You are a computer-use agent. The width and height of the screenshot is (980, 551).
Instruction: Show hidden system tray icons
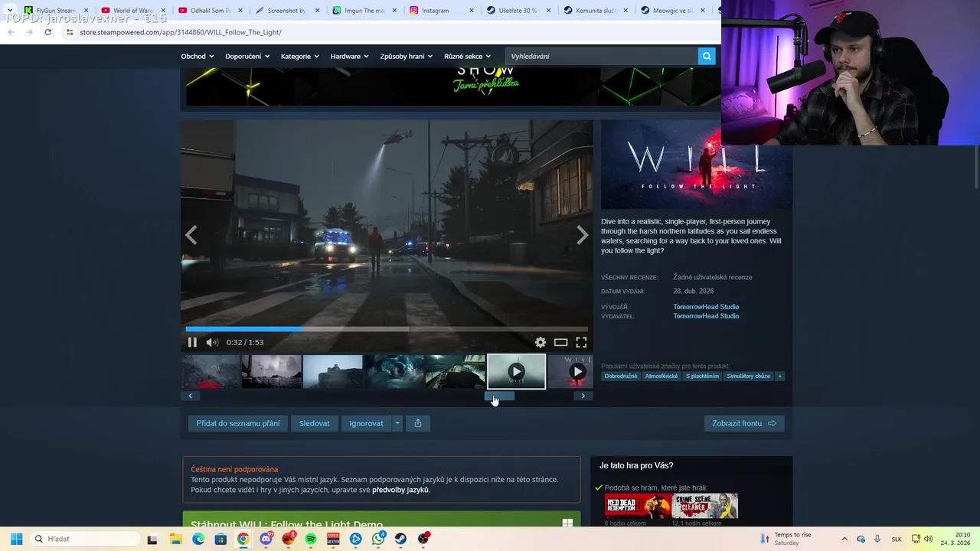point(844,539)
